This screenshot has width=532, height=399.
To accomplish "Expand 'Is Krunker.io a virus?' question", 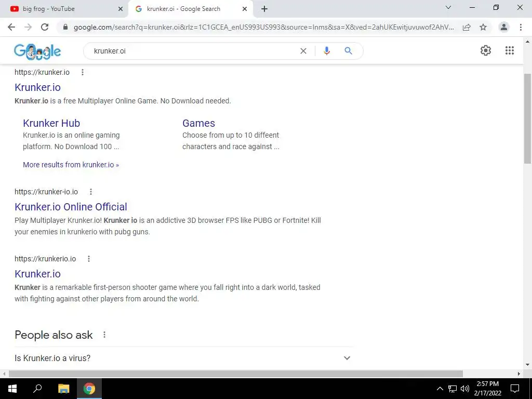I will [x=183, y=358].
